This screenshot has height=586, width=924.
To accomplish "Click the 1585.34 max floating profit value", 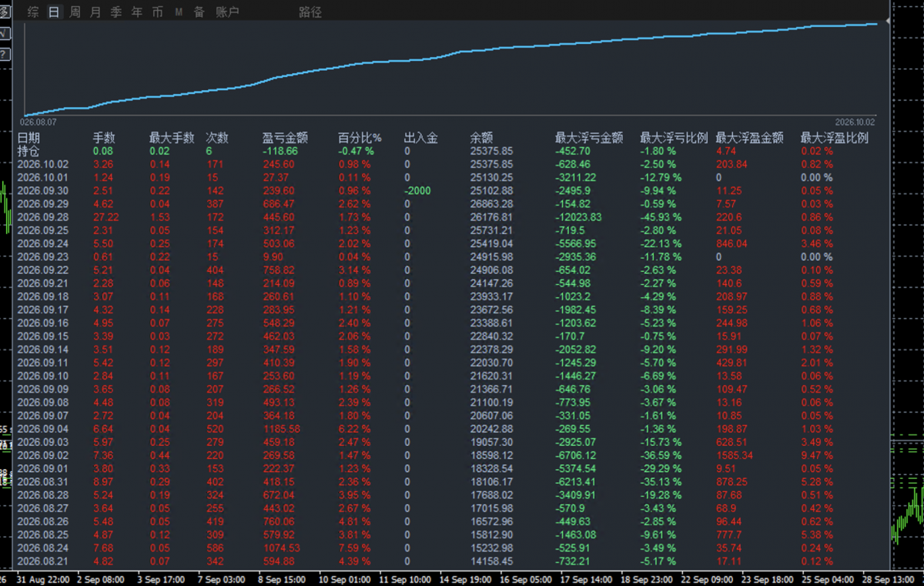I will [735, 455].
